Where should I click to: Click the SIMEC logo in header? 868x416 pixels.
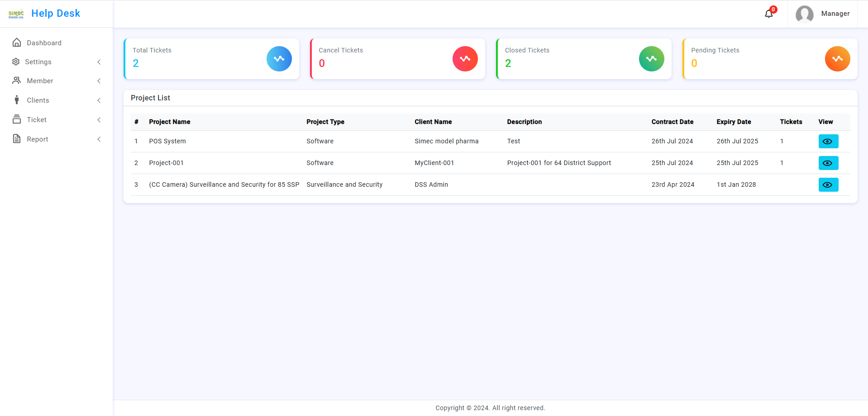point(16,14)
